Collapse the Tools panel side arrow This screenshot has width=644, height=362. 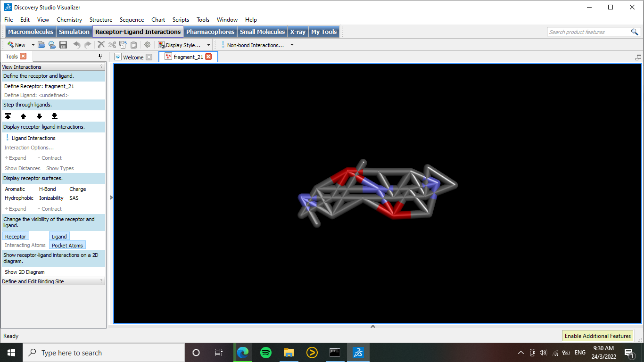click(111, 197)
